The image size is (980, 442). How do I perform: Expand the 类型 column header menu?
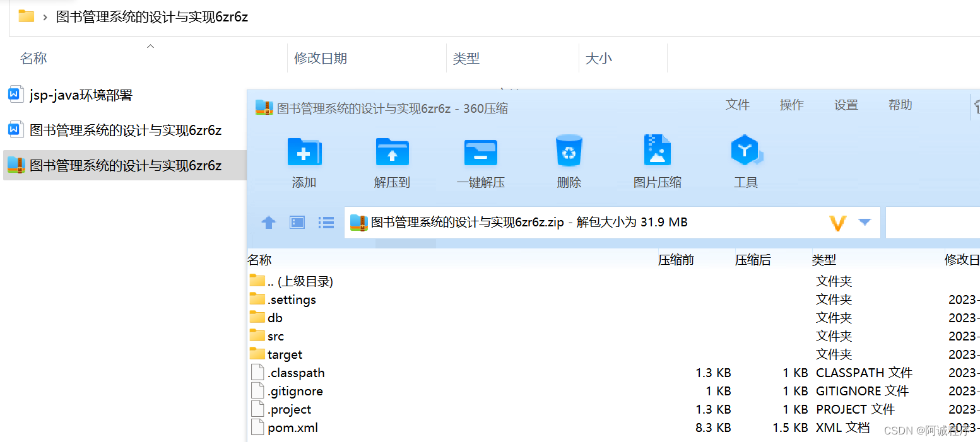(824, 260)
